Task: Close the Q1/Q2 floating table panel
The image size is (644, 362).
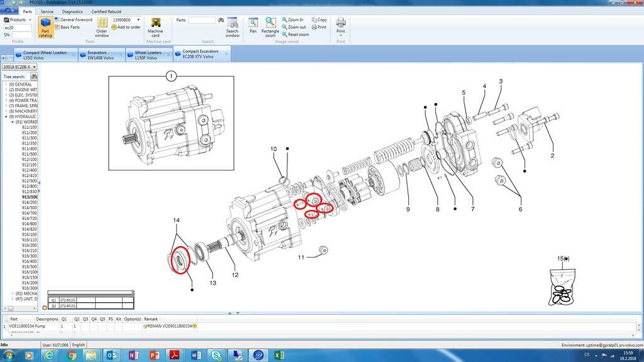Action: [x=132, y=293]
